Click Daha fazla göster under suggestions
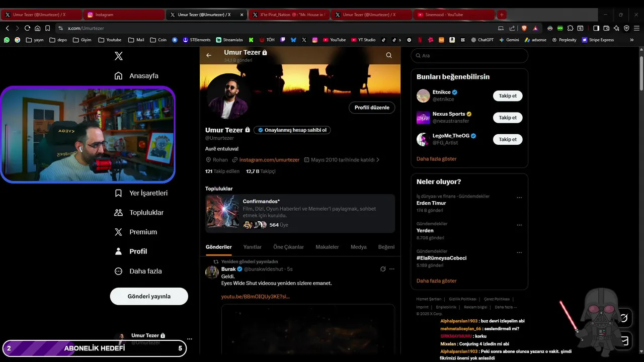Image resolution: width=644 pixels, height=362 pixels. coord(437,159)
